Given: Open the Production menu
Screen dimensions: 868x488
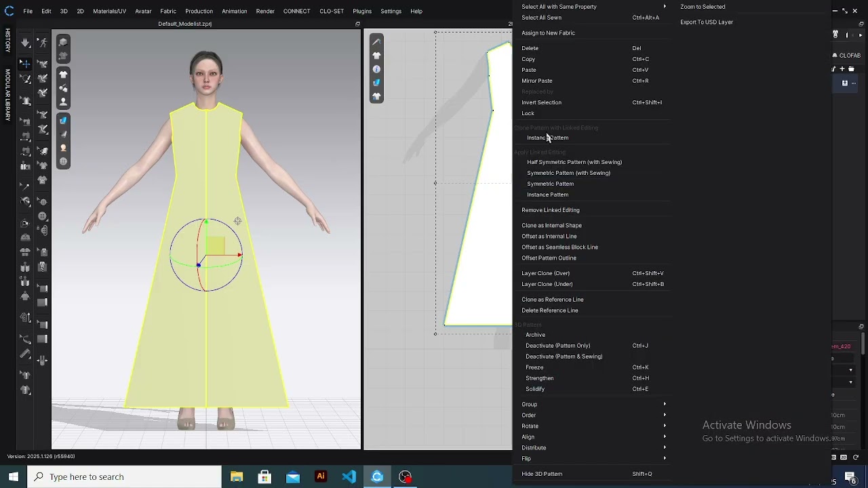Looking at the screenshot, I should (199, 12).
